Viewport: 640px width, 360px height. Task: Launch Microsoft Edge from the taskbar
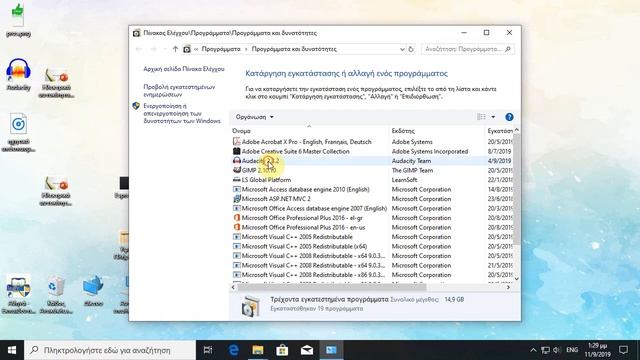pos(233,350)
